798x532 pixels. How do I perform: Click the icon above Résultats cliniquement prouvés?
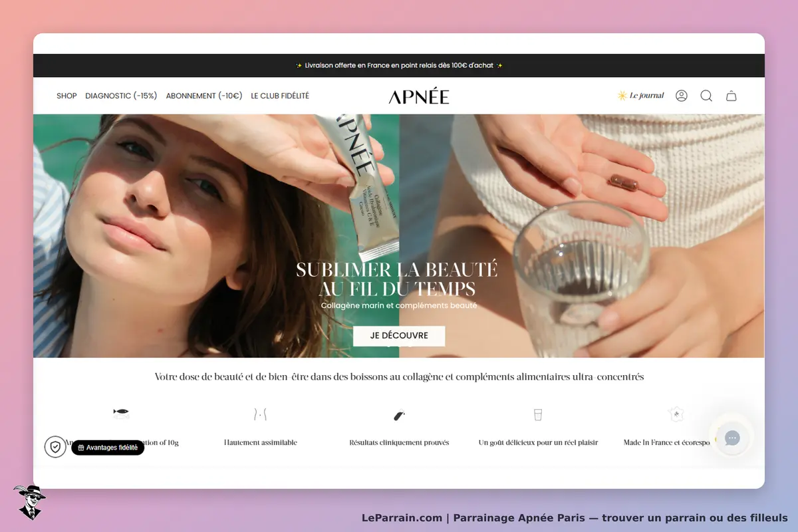click(x=399, y=416)
